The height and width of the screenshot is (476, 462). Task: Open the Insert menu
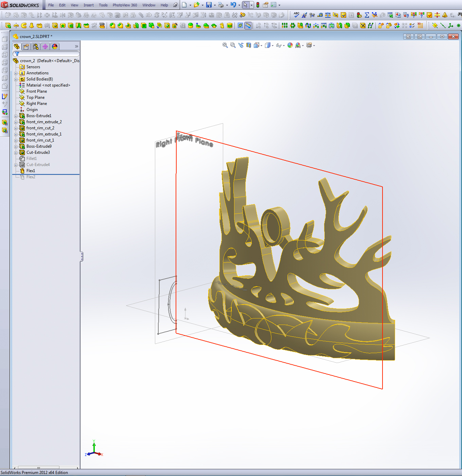click(89, 5)
